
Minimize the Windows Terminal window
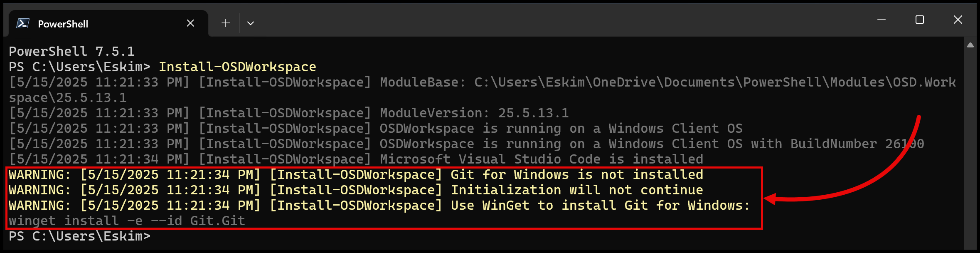[x=881, y=19]
